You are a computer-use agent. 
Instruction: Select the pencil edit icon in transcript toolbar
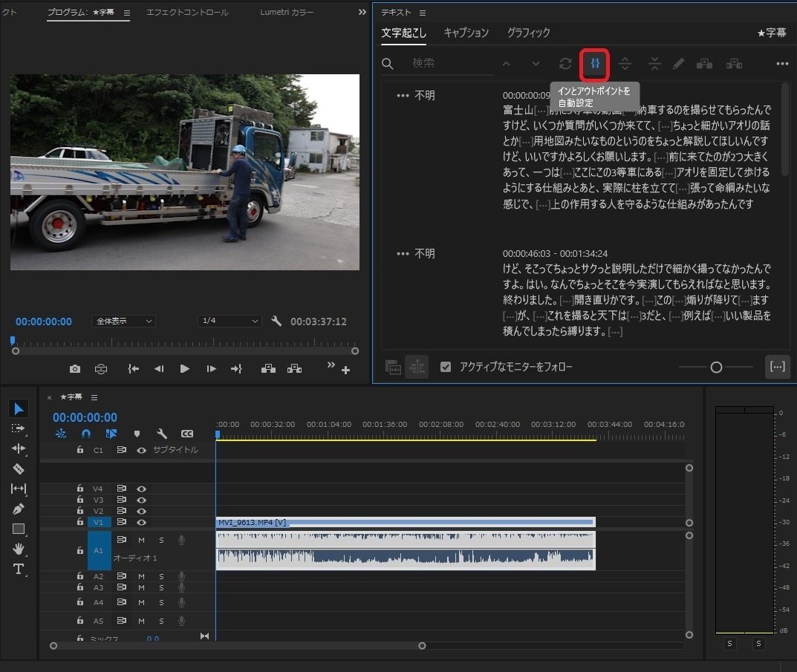coord(678,64)
